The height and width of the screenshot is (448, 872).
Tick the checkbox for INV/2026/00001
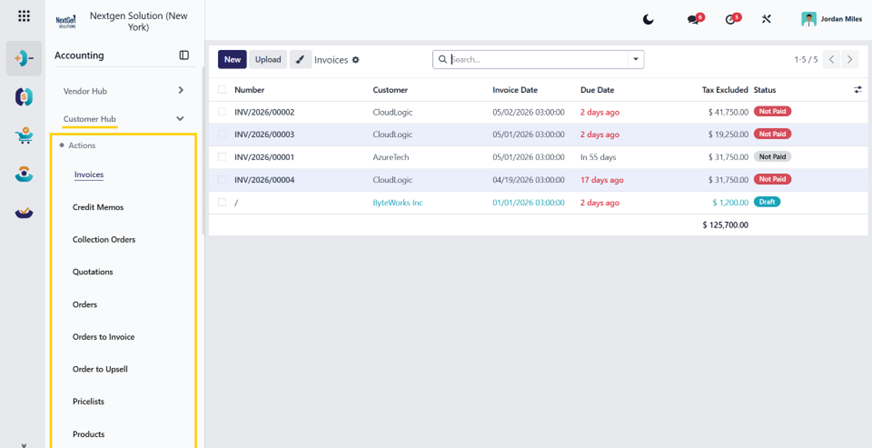coord(222,157)
